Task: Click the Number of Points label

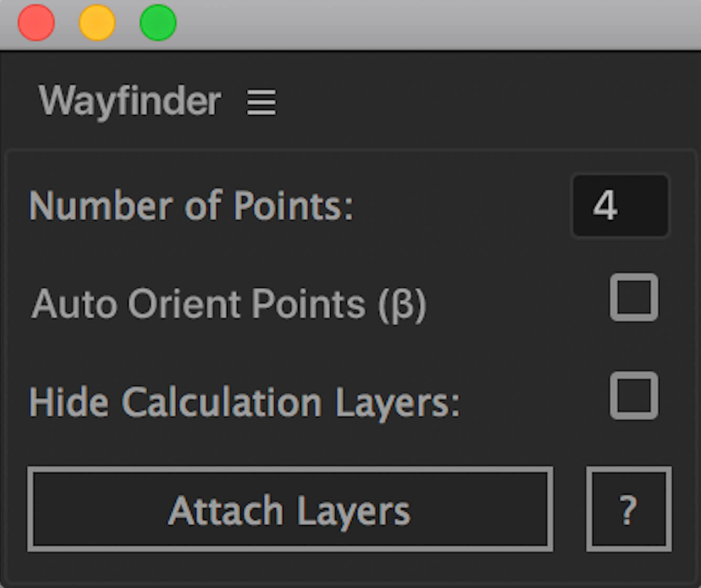Action: 192,206
